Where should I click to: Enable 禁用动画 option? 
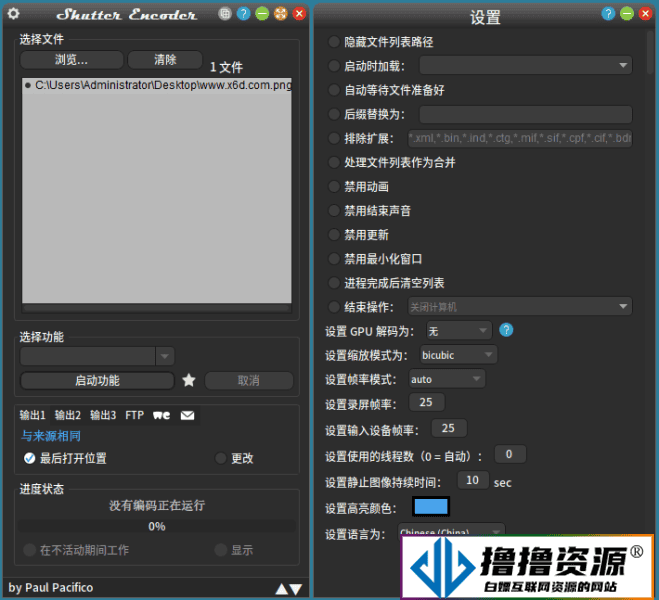click(x=334, y=187)
